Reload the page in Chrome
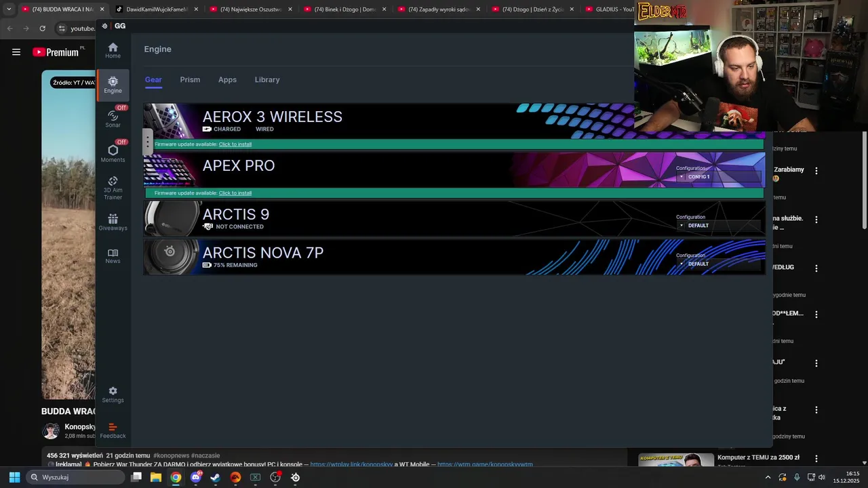This screenshot has width=868, height=488. 43,28
